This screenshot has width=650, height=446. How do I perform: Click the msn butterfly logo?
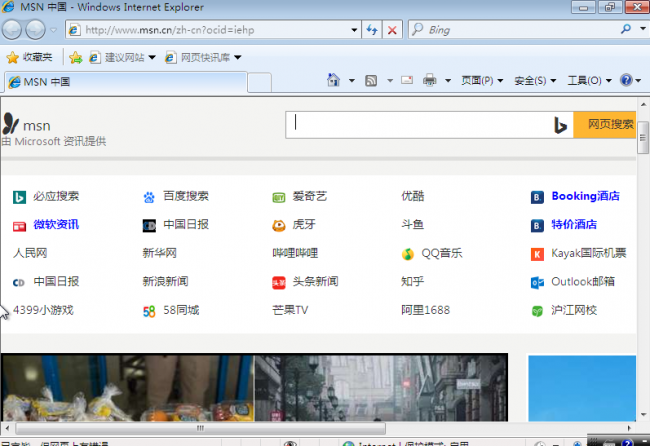[11, 124]
